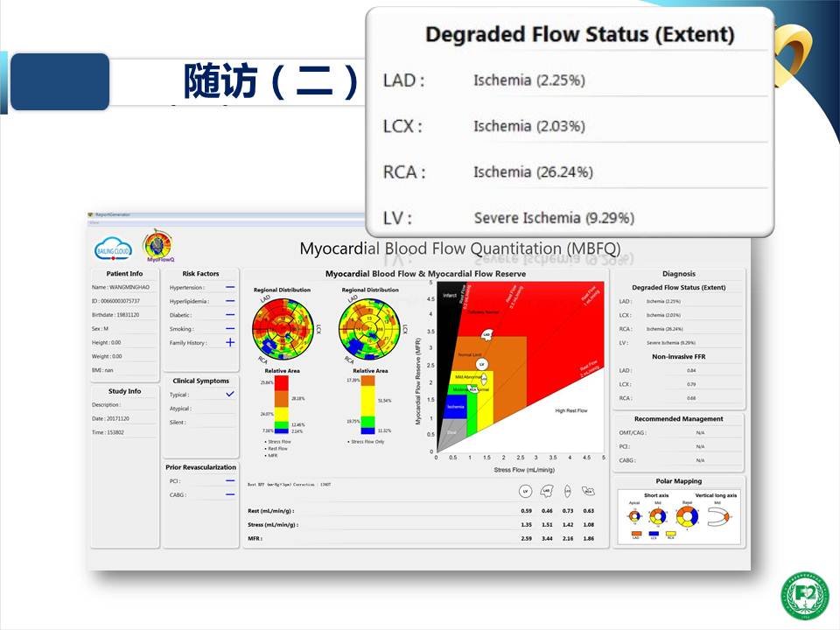Click the slide title '随访（二）'
The image size is (840, 630).
click(271, 82)
